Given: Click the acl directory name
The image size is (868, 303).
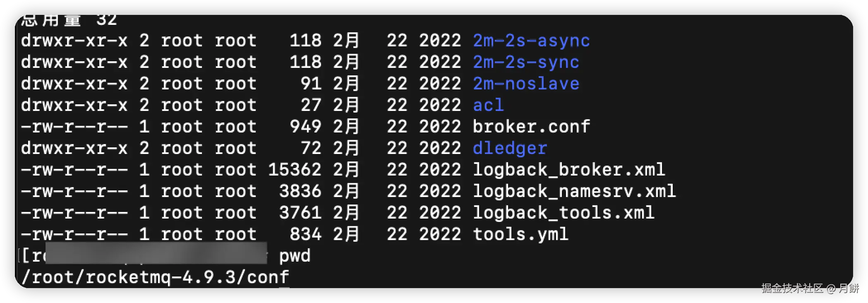Looking at the screenshot, I should coord(488,105).
